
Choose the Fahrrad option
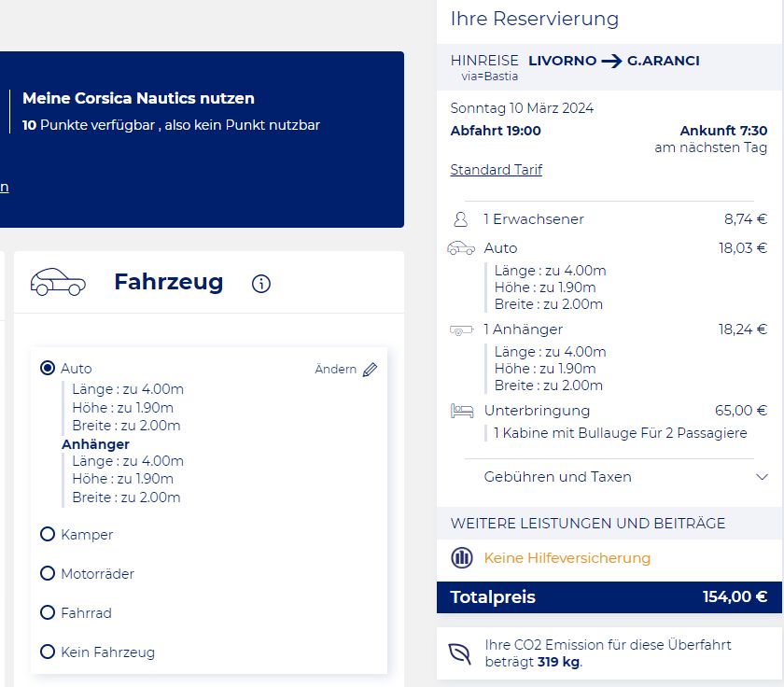coord(48,612)
